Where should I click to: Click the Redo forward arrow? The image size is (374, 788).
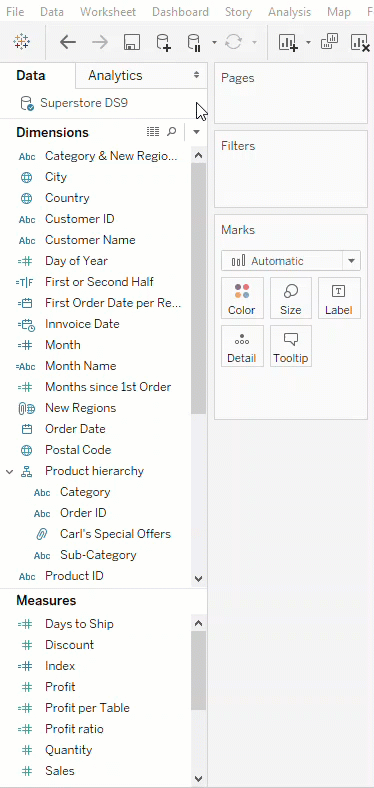(x=100, y=42)
